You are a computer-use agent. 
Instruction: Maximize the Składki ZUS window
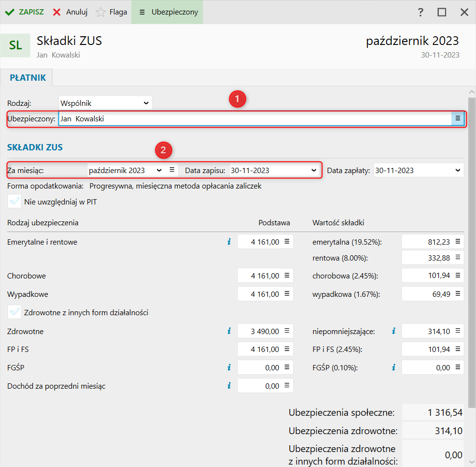coord(442,12)
